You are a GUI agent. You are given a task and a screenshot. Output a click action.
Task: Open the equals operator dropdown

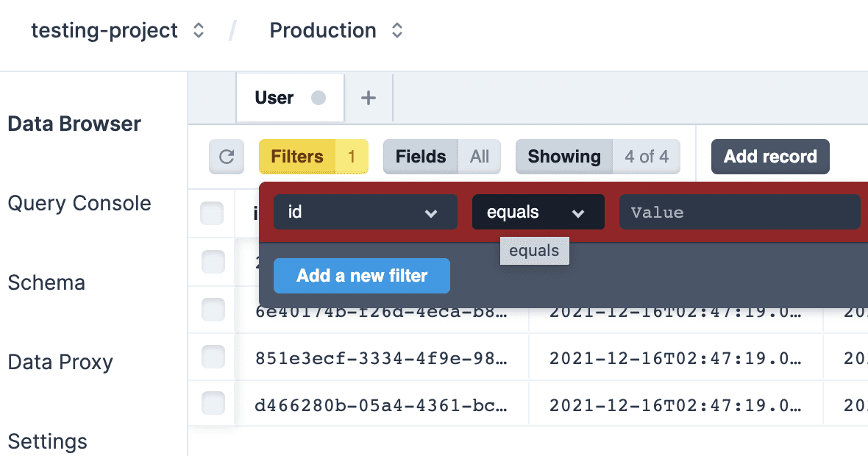(538, 212)
